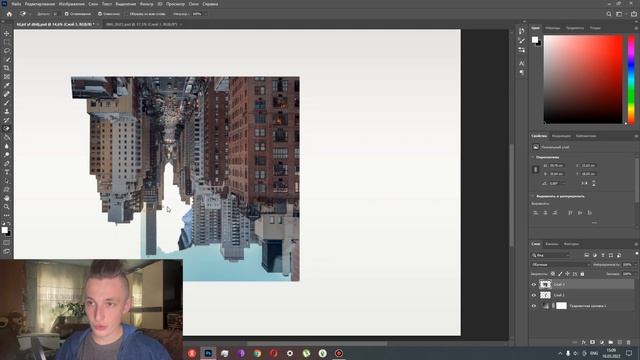640x360 pixels.
Task: Select the Lasso tool
Action: tap(7, 51)
